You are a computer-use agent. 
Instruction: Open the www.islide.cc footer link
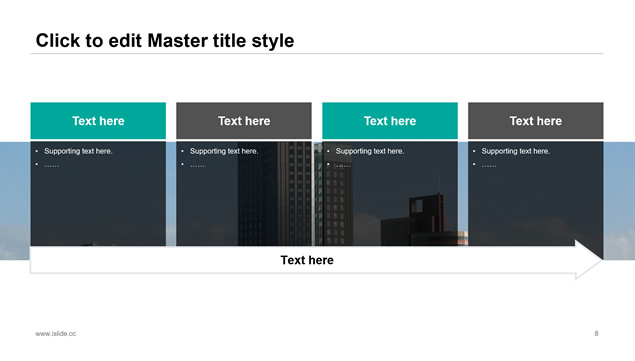(55, 333)
